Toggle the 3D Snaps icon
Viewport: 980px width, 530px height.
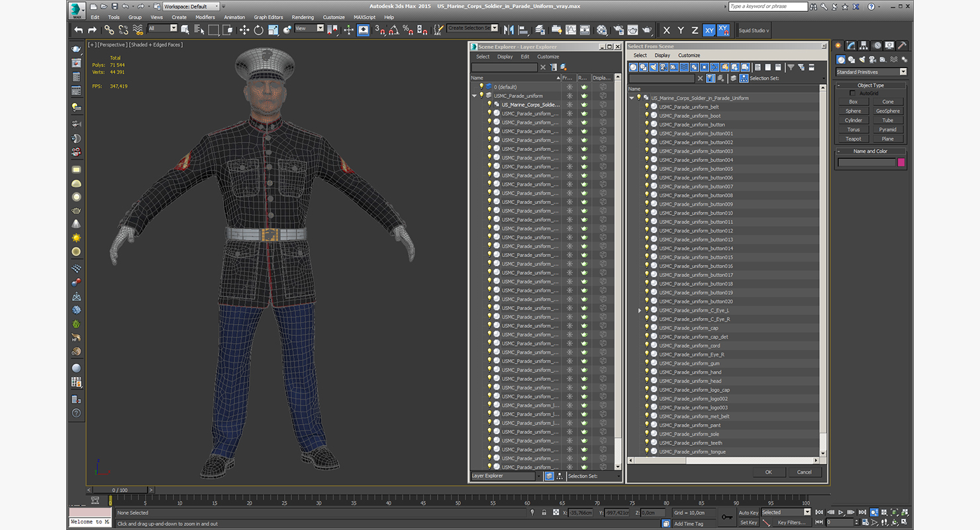coord(380,30)
